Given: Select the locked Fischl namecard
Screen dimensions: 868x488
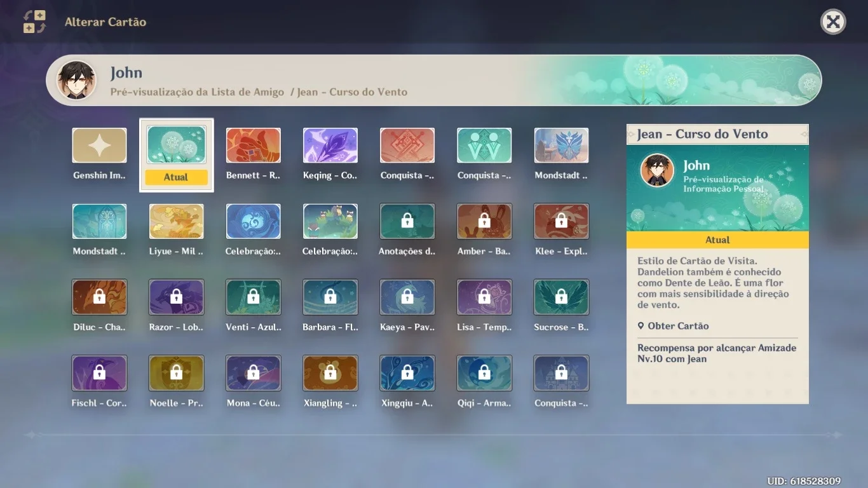Looking at the screenshot, I should [99, 372].
